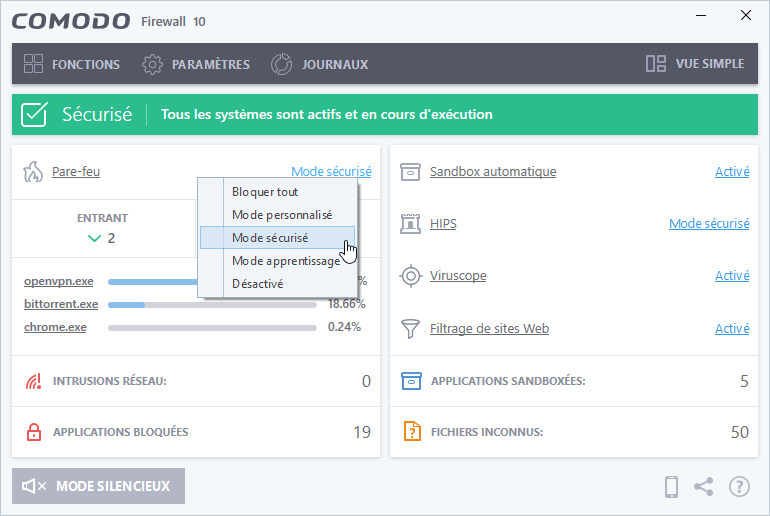Click the Applications bloquées count 19
This screenshot has height=516, width=770.
point(362,432)
